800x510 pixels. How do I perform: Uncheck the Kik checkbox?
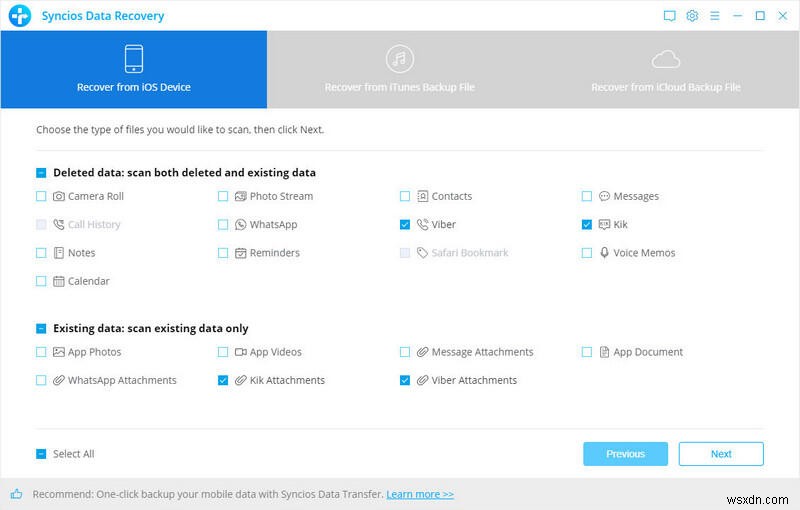[x=587, y=224]
